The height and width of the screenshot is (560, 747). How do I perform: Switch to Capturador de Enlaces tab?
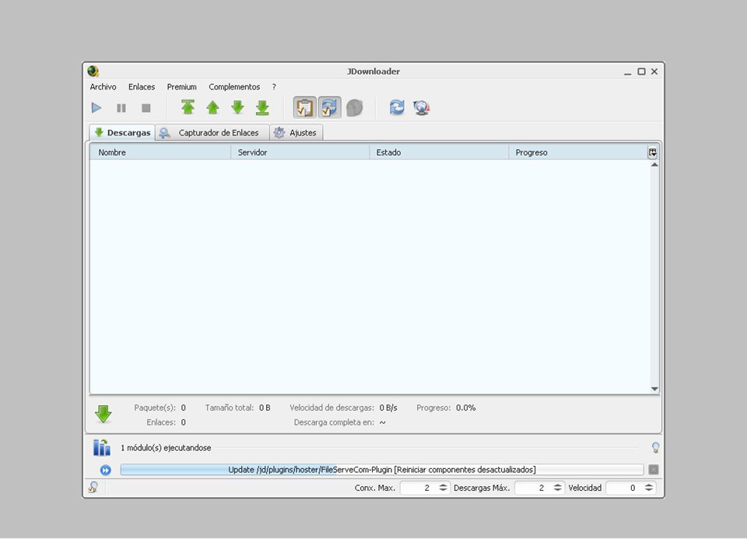(x=212, y=133)
